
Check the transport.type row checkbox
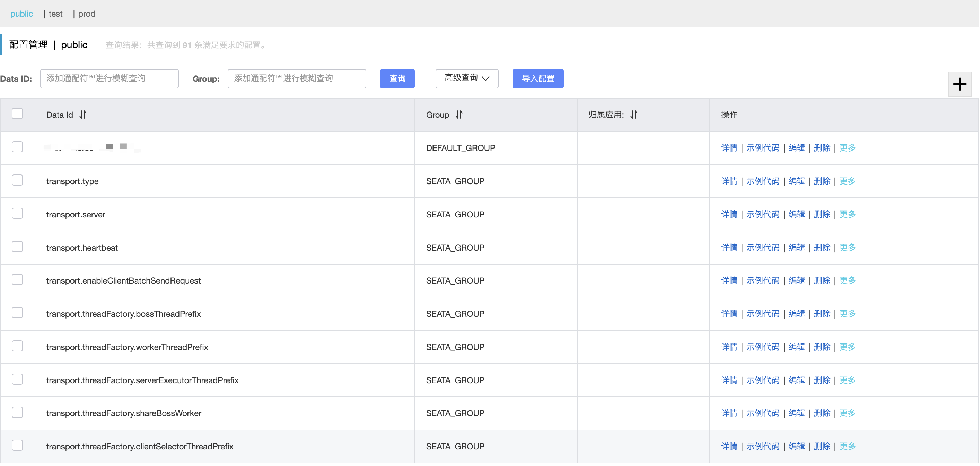[17, 180]
